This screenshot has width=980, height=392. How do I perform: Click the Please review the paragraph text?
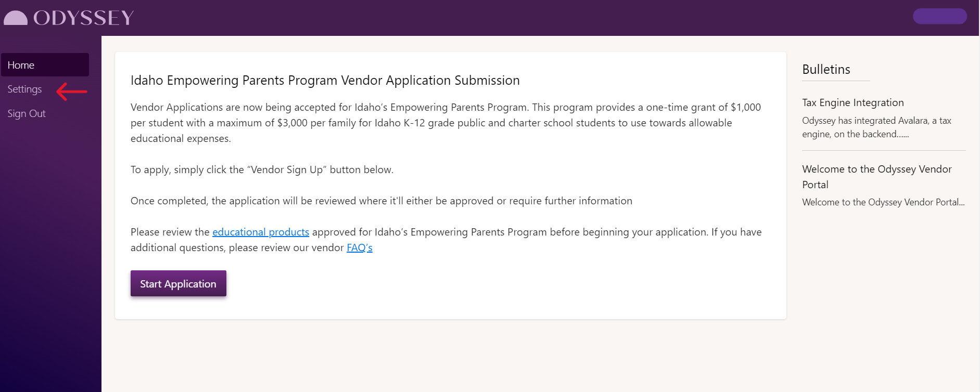pos(446,240)
